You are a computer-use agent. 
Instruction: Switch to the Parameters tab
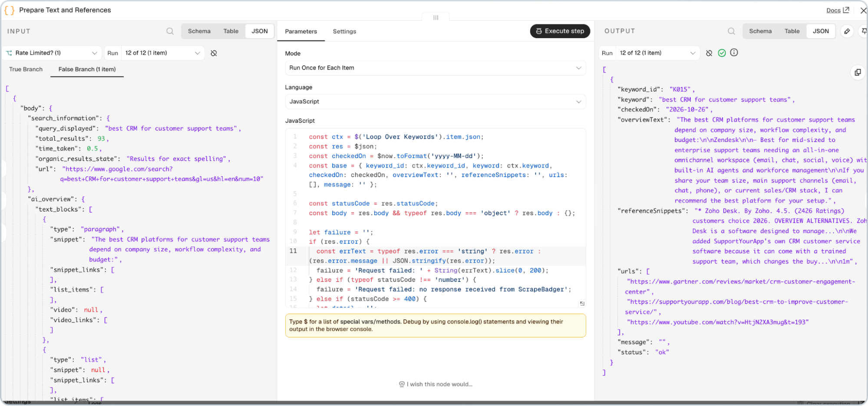(301, 31)
